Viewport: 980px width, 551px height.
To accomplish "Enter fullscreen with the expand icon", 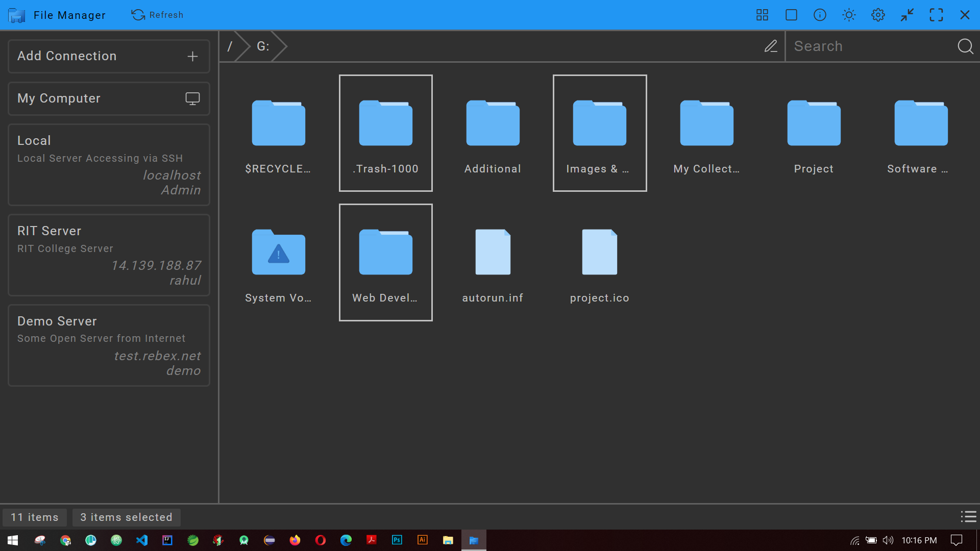I will pos(937,15).
